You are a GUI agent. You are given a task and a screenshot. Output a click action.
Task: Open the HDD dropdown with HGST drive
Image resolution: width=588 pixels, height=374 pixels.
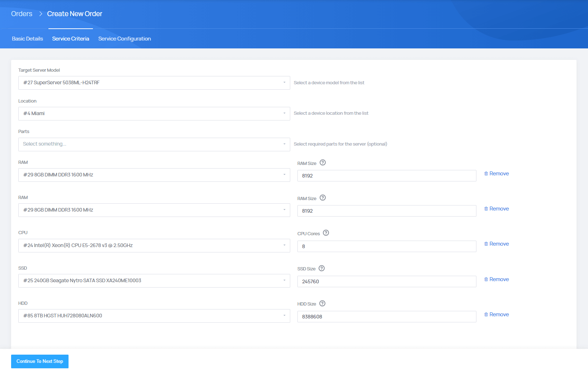tap(154, 316)
